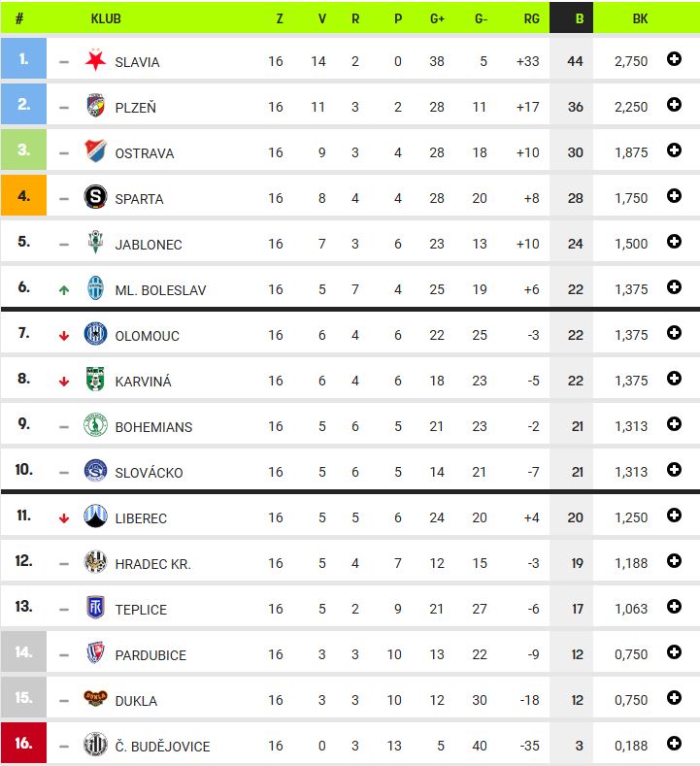Expand the Slovácko row plus icon

coord(674,470)
